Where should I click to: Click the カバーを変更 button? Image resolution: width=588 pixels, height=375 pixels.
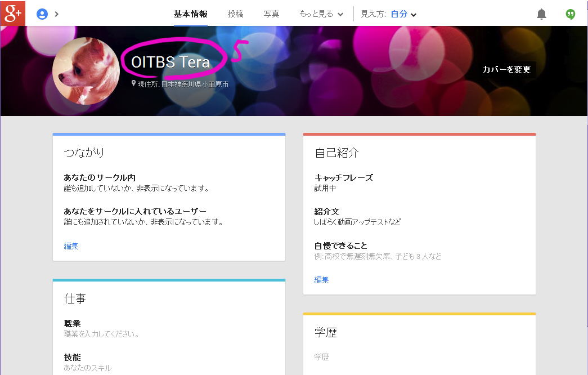506,69
